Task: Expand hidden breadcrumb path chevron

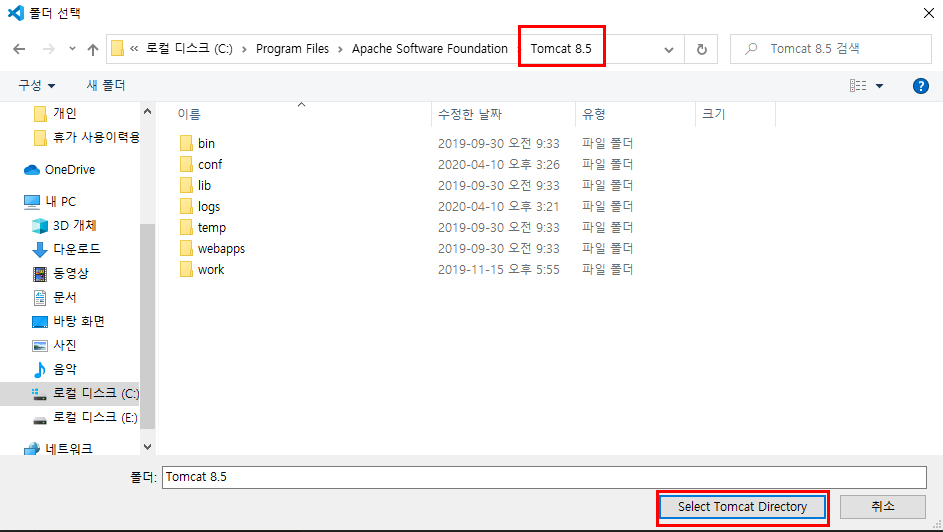Action: (x=134, y=49)
